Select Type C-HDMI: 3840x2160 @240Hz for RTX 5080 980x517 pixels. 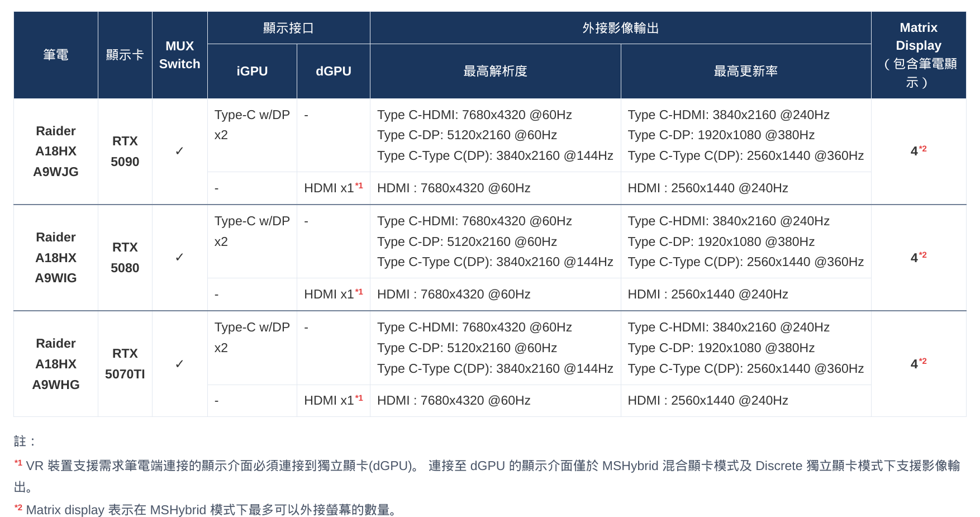pyautogui.click(x=729, y=221)
